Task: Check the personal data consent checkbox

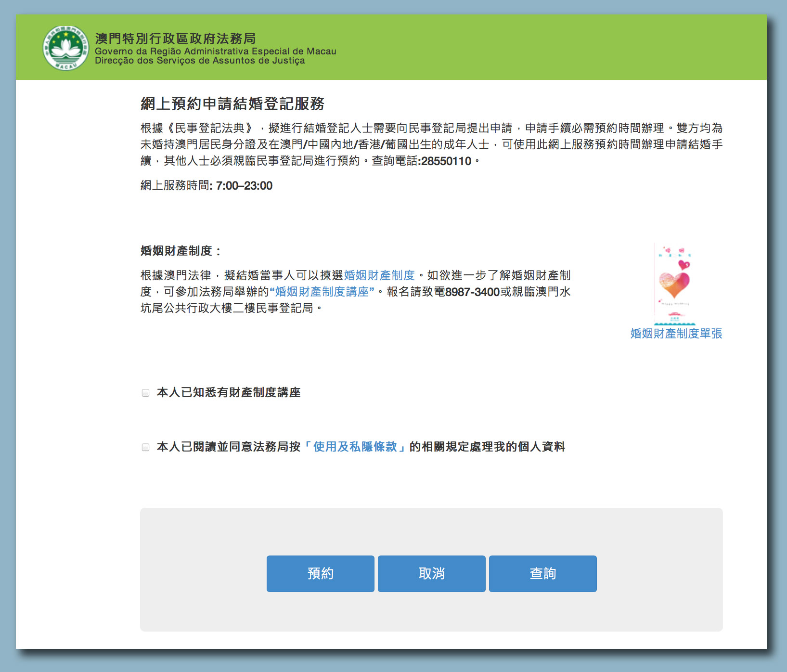Action: (146, 447)
